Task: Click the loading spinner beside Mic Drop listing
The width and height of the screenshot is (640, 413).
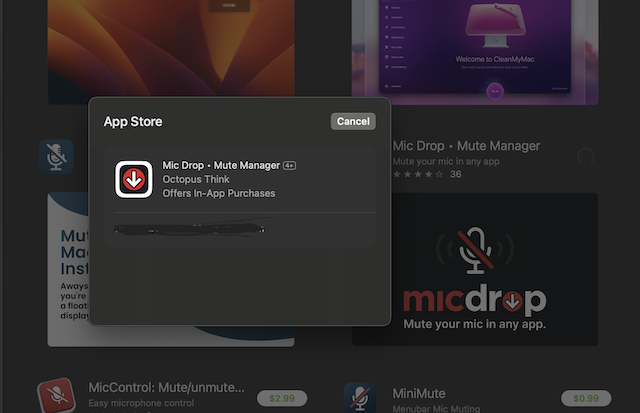Action: point(585,156)
